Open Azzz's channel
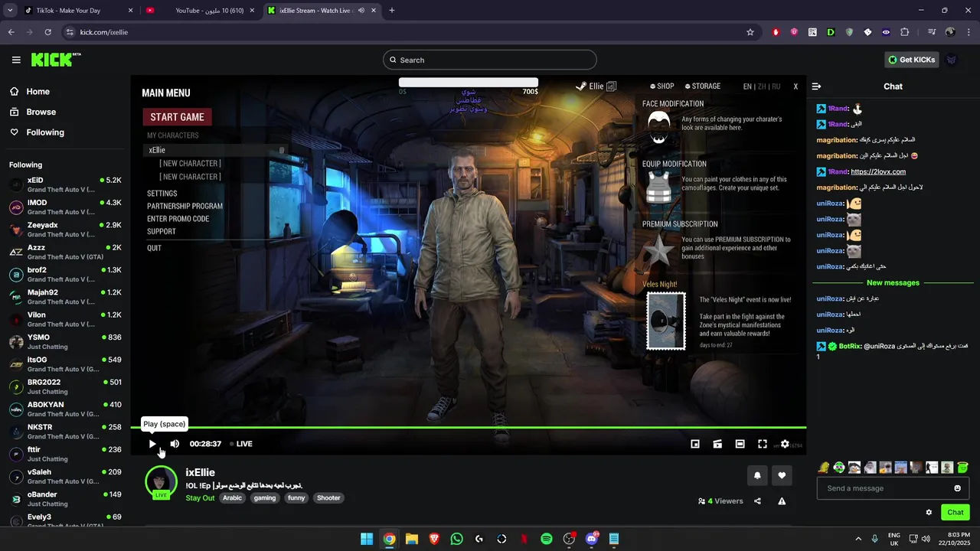The height and width of the screenshot is (551, 980). [x=65, y=252]
